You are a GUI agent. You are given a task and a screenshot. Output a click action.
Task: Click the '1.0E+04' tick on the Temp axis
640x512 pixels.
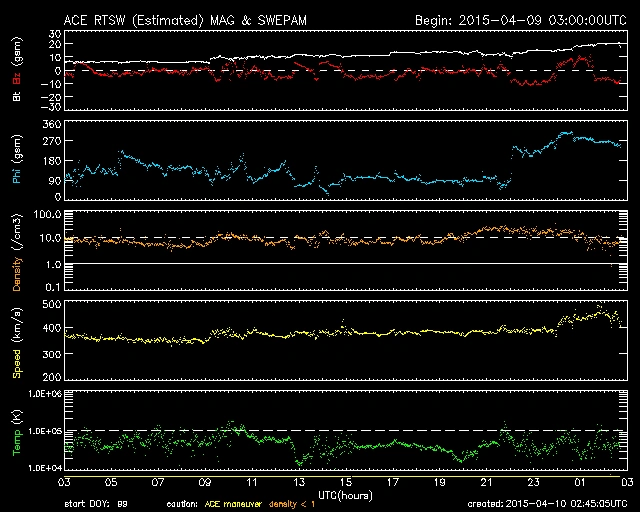pyautogui.click(x=45, y=467)
